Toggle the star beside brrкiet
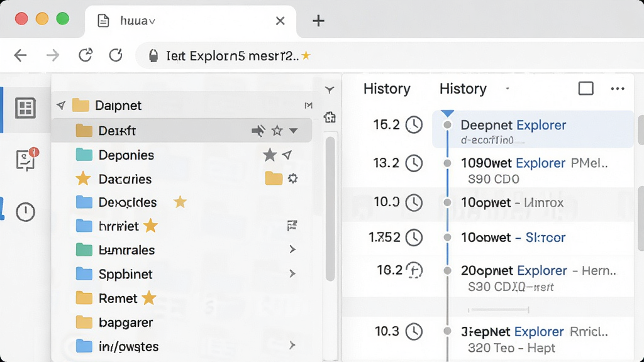The height and width of the screenshot is (362, 644). tap(151, 226)
